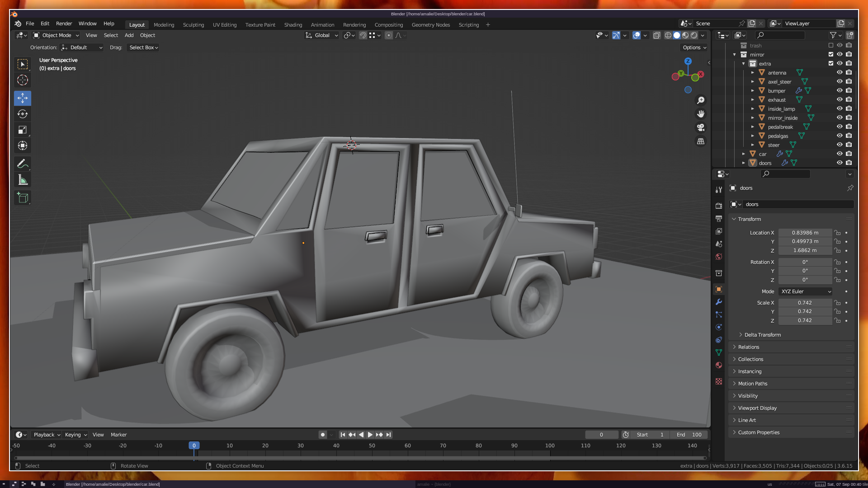Switch to the Shading workspace tab

(293, 25)
